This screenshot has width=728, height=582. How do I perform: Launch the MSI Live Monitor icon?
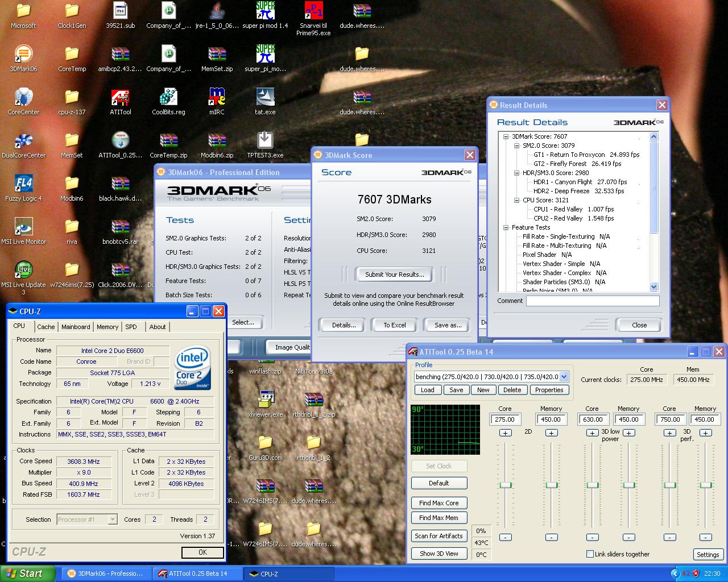pyautogui.click(x=23, y=231)
